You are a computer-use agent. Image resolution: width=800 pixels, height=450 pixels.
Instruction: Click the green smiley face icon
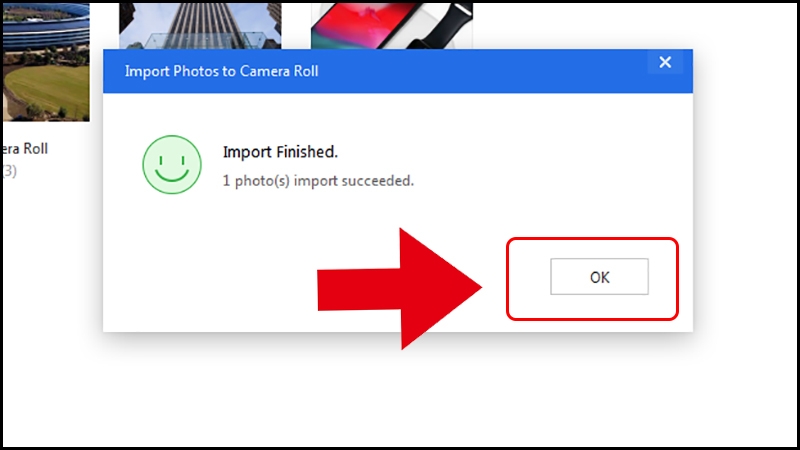click(172, 164)
